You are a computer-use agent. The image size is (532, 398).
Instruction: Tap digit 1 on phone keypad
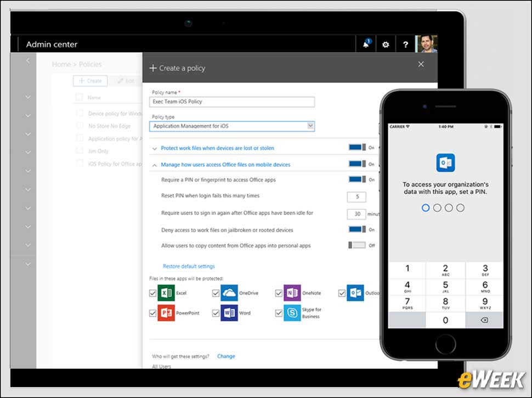point(407,270)
